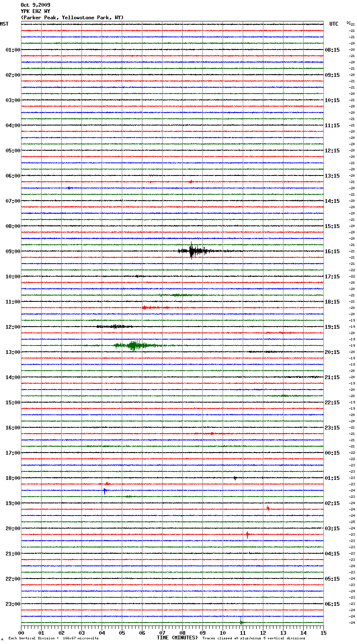Select the 17:00 MST row label
This screenshot has width=357, height=644.
point(13,453)
